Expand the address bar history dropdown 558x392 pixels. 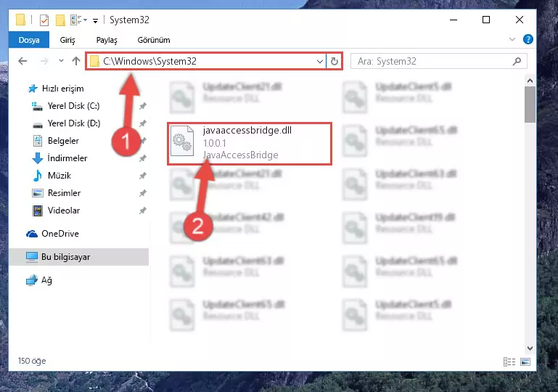point(320,61)
